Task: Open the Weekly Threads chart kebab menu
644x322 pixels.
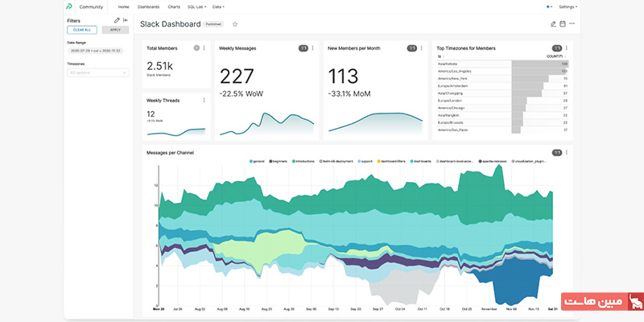Action: coord(204,101)
